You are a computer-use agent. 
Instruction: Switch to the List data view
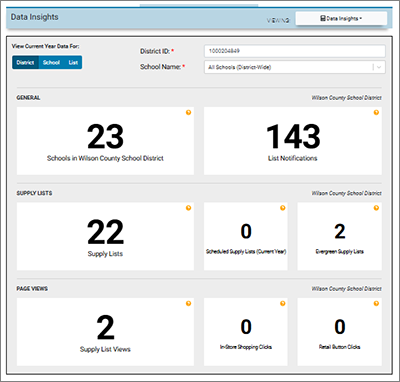click(x=73, y=62)
